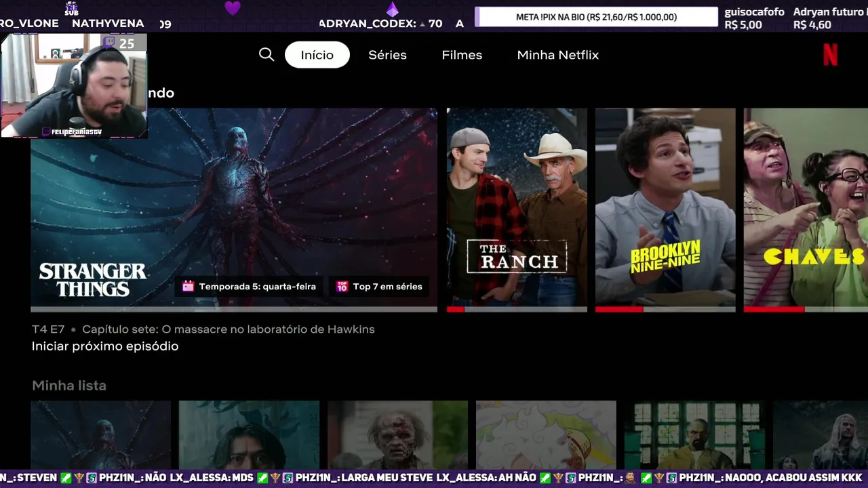Open the first Minha lista Stranger Things thumbnail
Image resolution: width=868 pixels, height=488 pixels.
pos(101,434)
